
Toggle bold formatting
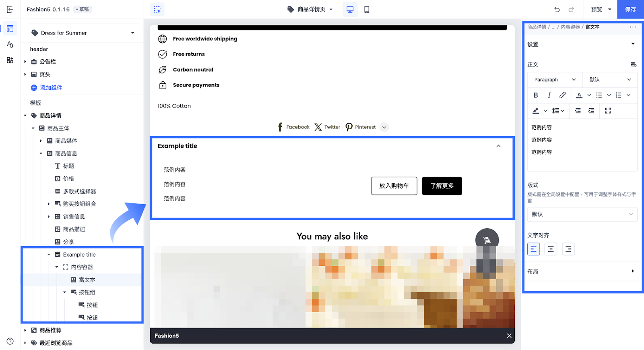(536, 95)
